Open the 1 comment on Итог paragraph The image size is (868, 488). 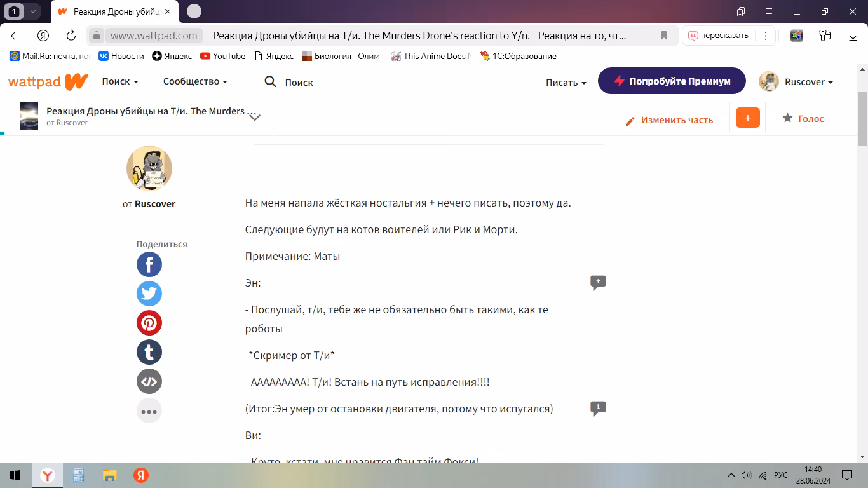click(598, 409)
